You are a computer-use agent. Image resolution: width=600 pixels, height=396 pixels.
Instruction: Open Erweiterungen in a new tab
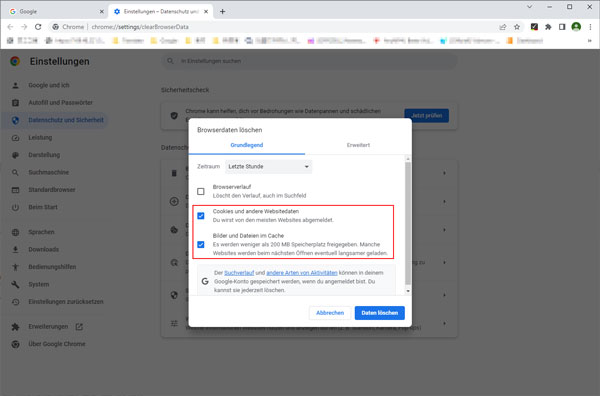pos(48,327)
